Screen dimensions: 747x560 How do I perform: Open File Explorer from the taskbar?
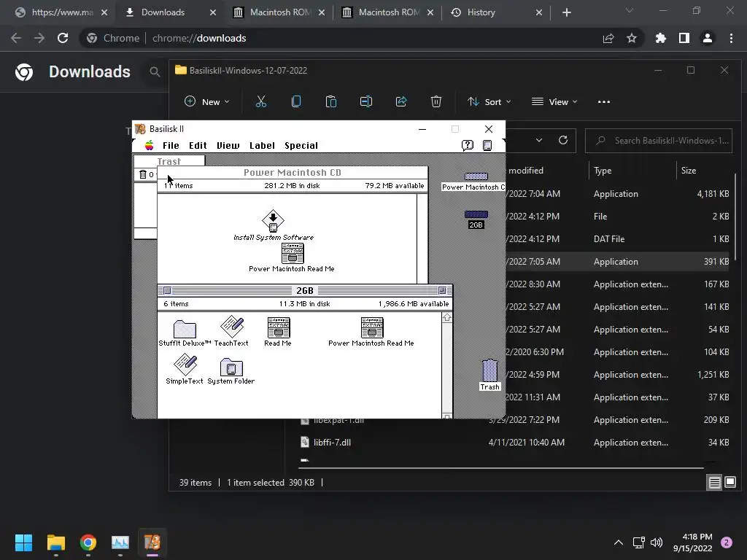click(x=55, y=542)
